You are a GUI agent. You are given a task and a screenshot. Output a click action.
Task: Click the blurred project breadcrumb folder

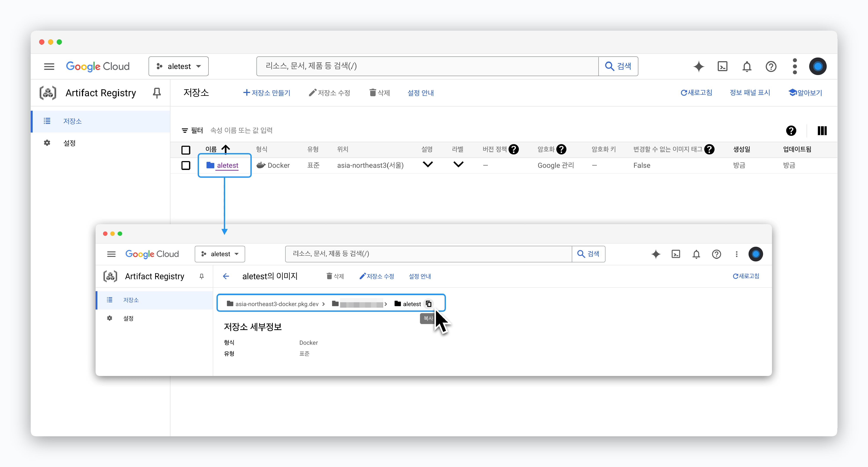pyautogui.click(x=357, y=304)
